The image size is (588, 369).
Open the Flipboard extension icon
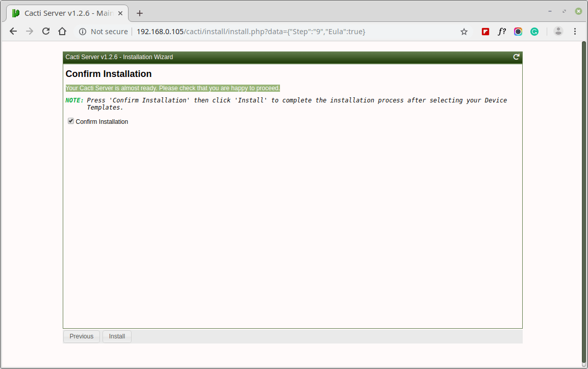tap(485, 32)
